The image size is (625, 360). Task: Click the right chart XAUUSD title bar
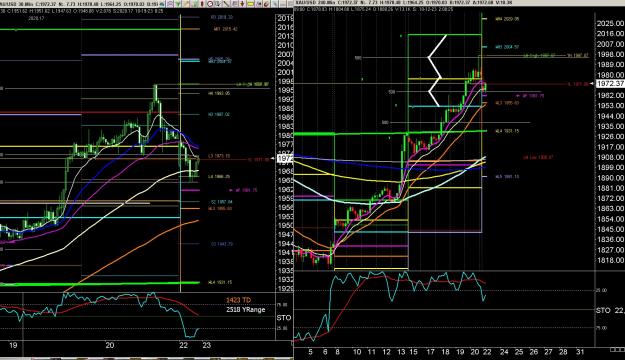coord(460,3)
